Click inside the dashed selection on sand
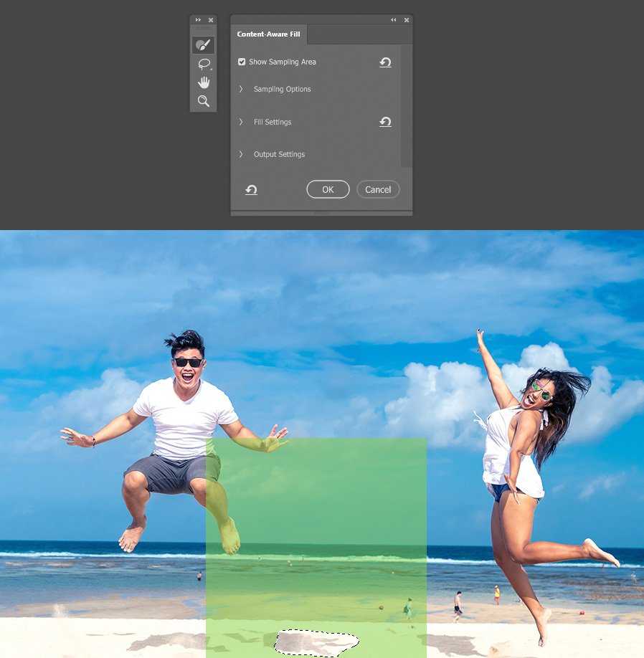 316,642
